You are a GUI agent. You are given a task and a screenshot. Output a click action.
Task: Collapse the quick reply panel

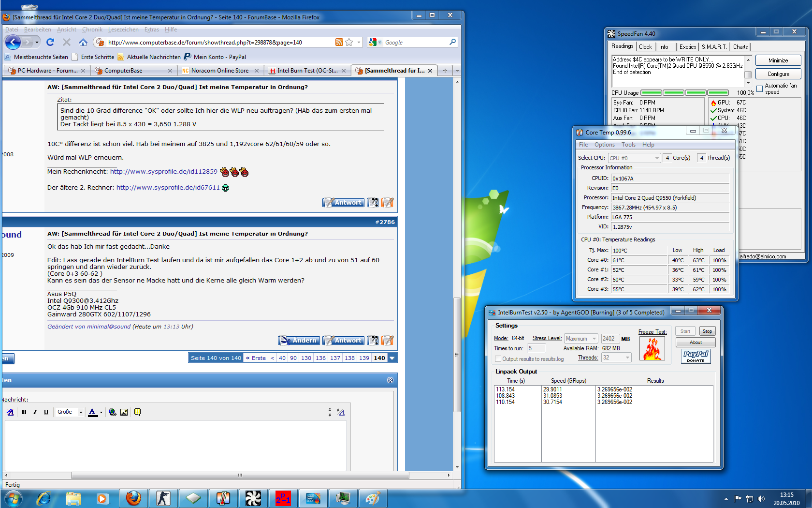[390, 380]
